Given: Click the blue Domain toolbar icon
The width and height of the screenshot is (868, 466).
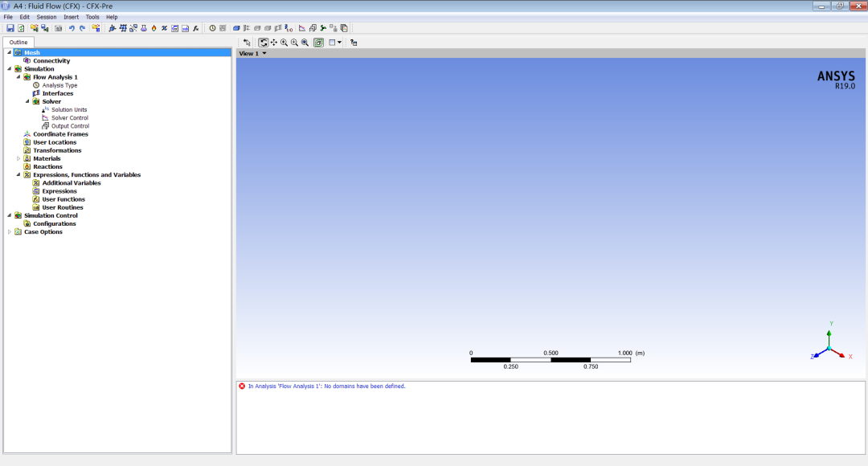Looking at the screenshot, I should pyautogui.click(x=236, y=28).
